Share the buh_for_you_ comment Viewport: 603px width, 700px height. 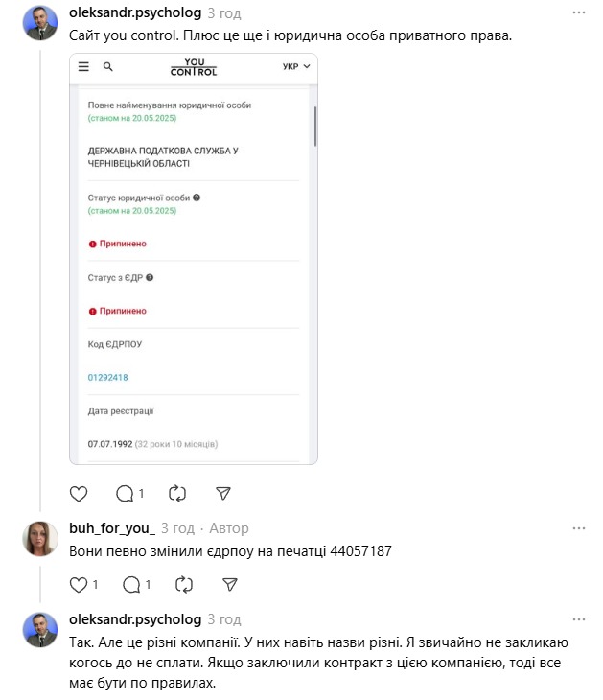click(230, 584)
